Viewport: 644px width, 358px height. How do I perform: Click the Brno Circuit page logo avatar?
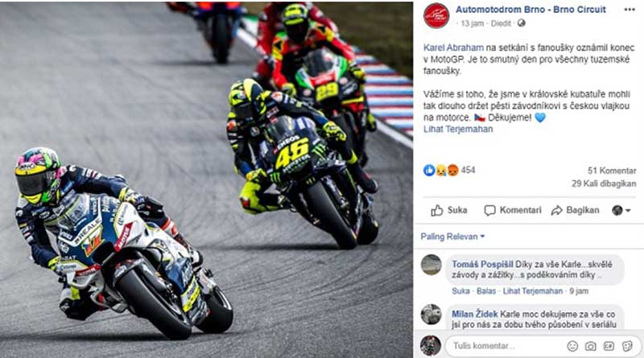pos(436,15)
